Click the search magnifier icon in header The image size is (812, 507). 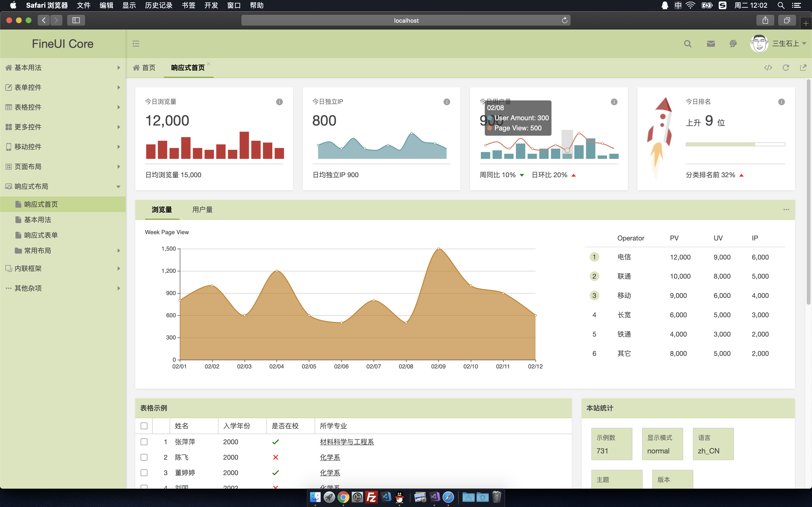click(688, 44)
